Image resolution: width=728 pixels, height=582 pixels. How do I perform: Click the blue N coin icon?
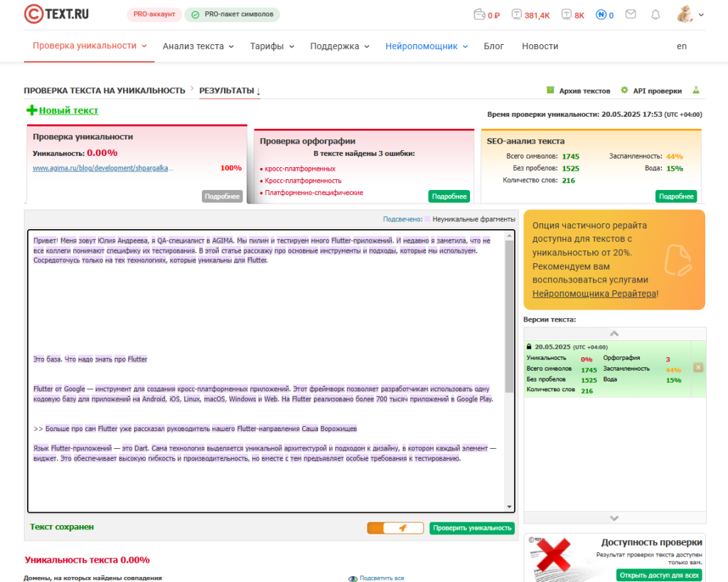pyautogui.click(x=600, y=15)
